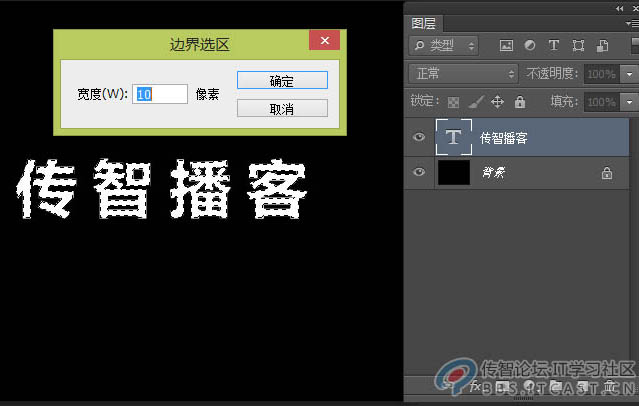Open the layer style fx menu
This screenshot has width=639, height=406.
pos(475,386)
